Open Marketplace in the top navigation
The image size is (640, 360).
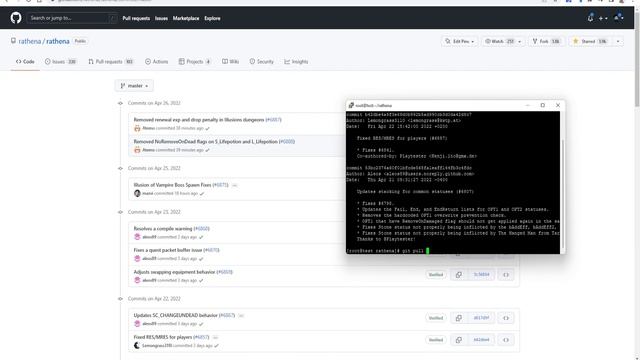click(x=186, y=18)
